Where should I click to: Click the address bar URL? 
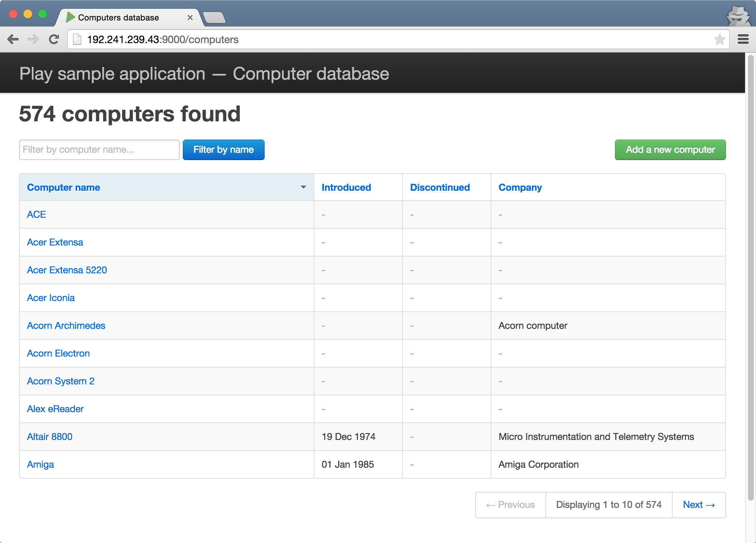coord(163,39)
